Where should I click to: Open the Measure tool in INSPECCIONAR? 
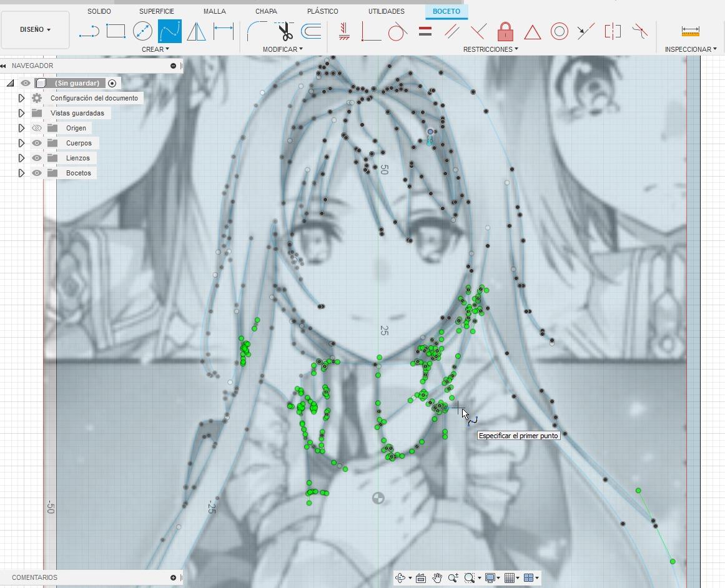[x=690, y=31]
